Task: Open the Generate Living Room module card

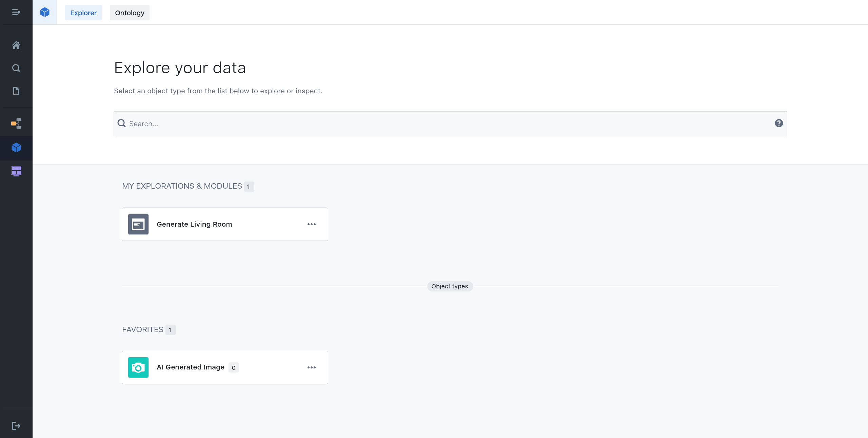Action: 225,224
